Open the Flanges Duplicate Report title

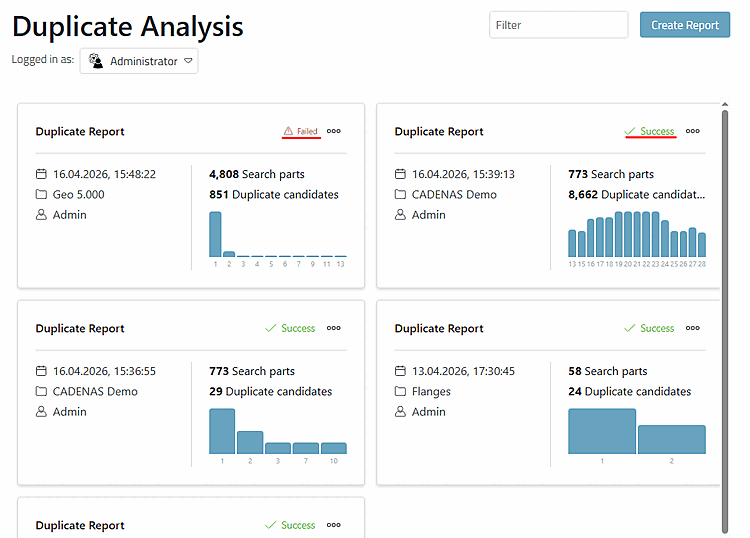[x=439, y=329]
